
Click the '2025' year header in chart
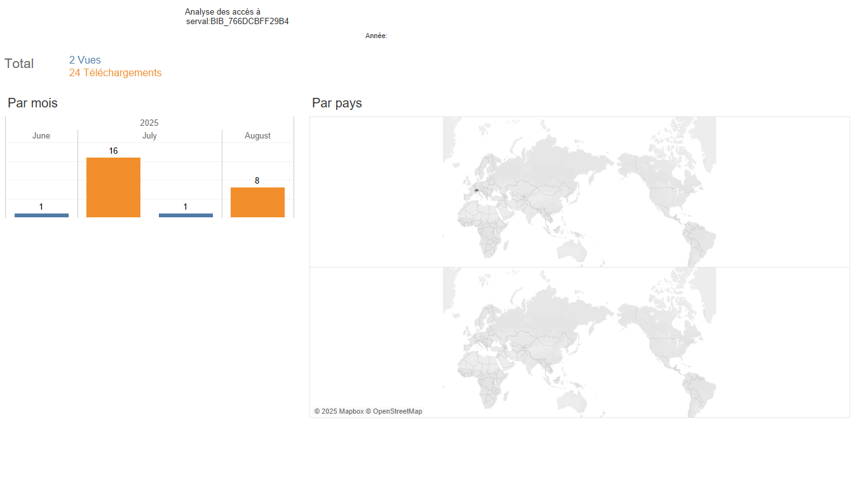click(x=149, y=123)
